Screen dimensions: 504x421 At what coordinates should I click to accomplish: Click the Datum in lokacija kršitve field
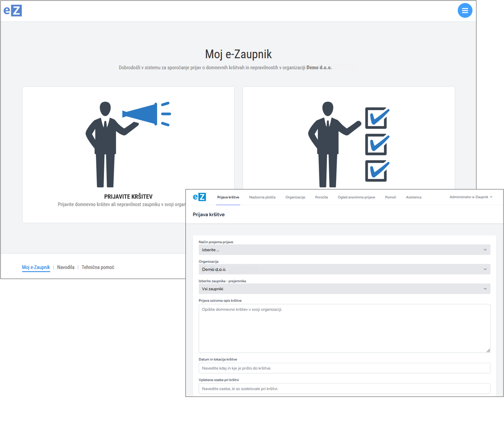pyautogui.click(x=344, y=368)
